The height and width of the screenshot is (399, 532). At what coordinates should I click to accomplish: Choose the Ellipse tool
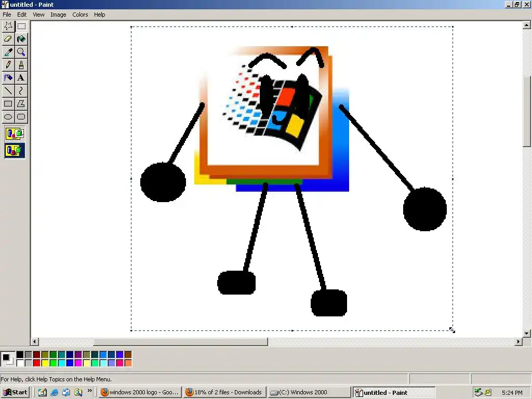click(x=8, y=117)
